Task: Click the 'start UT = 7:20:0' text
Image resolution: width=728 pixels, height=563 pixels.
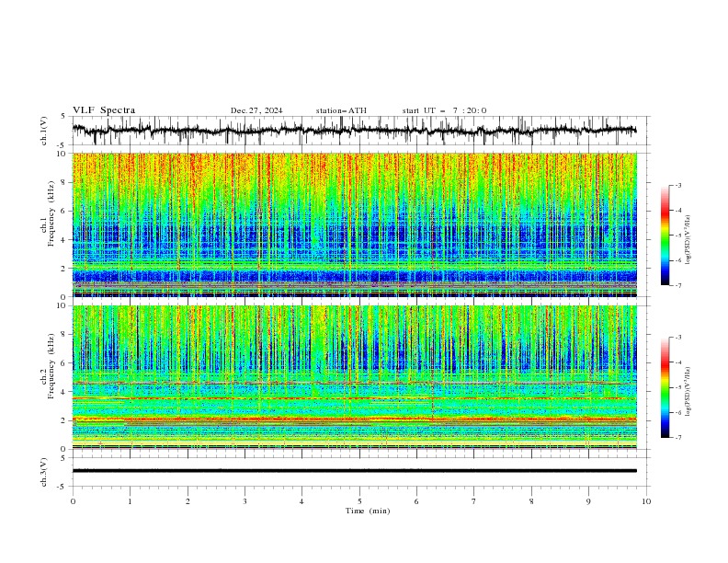Action: (444, 110)
